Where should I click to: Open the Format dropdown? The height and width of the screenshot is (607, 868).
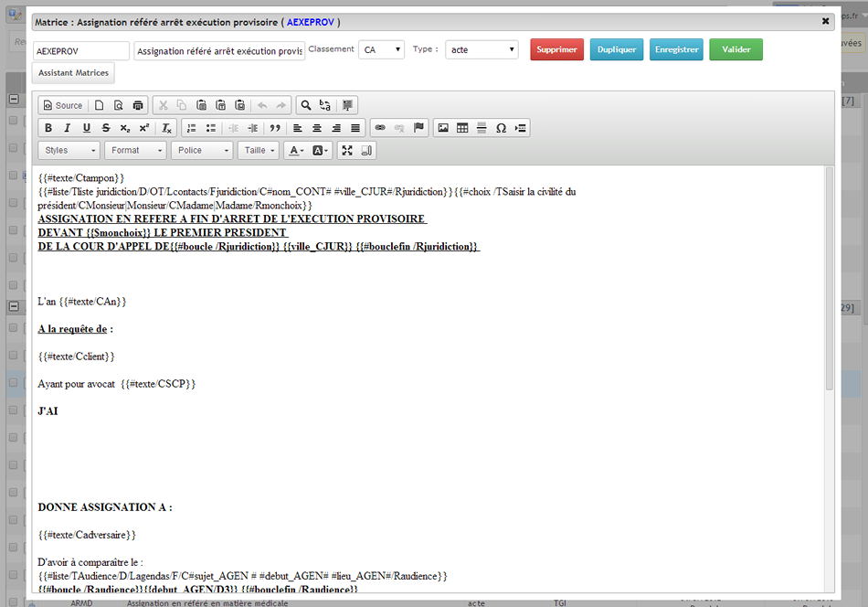135,150
